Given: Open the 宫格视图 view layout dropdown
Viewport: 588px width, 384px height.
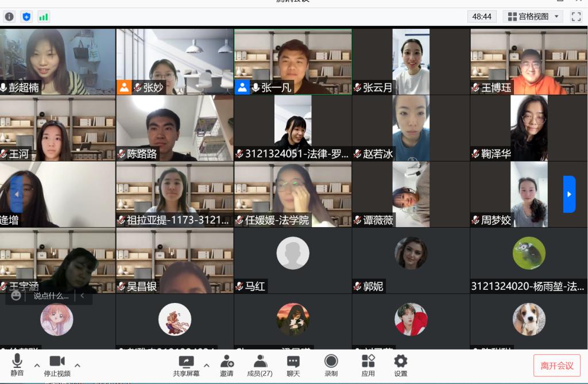Looking at the screenshot, I should coord(533,17).
